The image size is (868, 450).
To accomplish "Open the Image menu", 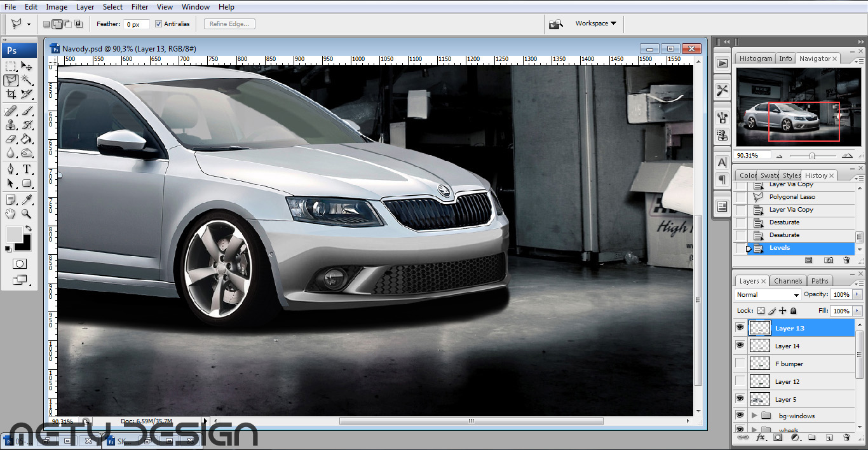I will click(x=57, y=7).
